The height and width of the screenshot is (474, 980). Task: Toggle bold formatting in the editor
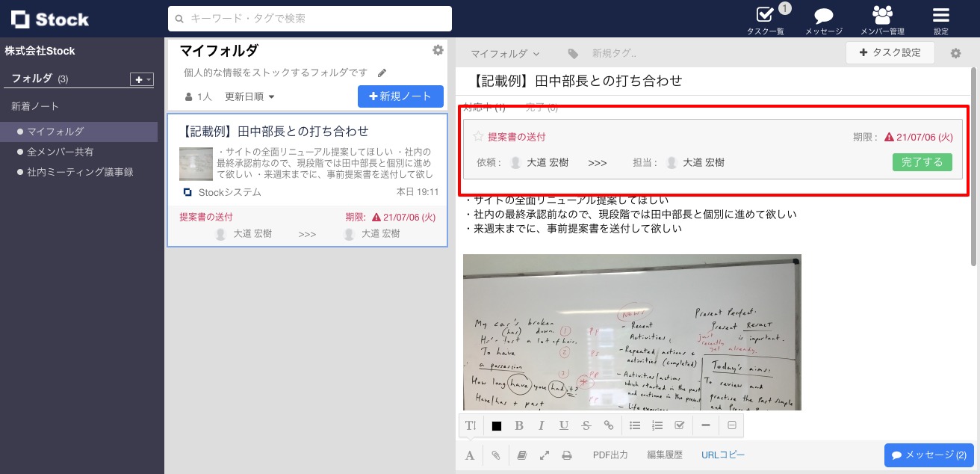[519, 425]
